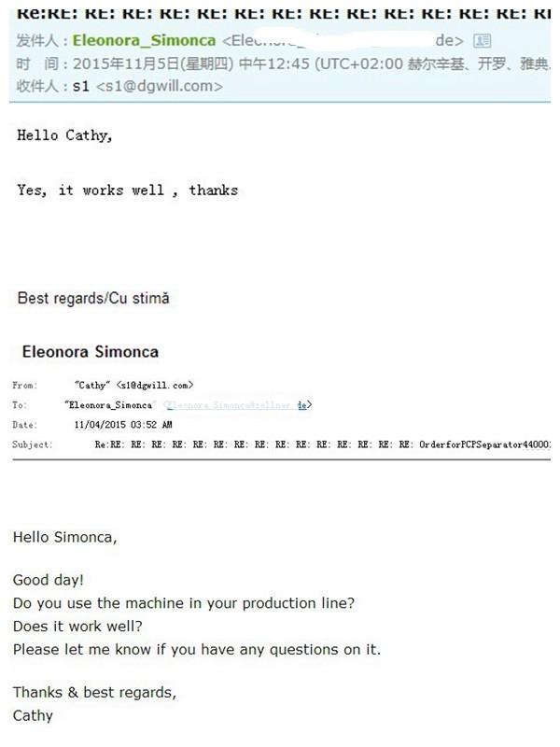Click the 'Best regards/Cu stimă' closing
This screenshot has width=560, height=747.
[93, 298]
